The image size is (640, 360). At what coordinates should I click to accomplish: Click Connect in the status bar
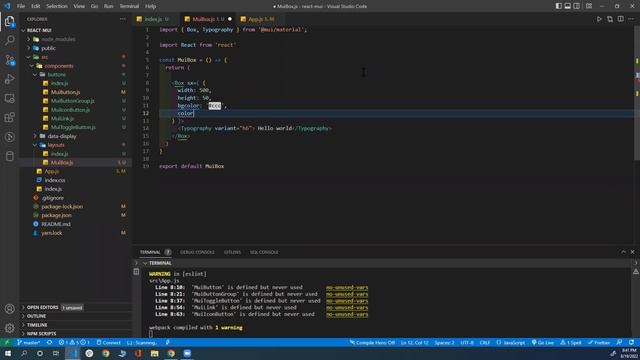coord(109,342)
